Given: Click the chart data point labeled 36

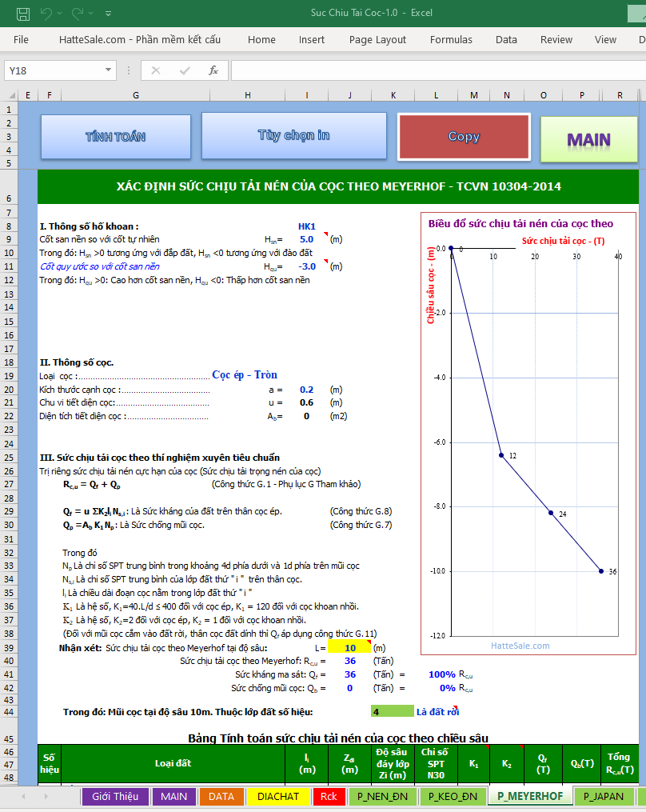Looking at the screenshot, I should pyautogui.click(x=601, y=571).
